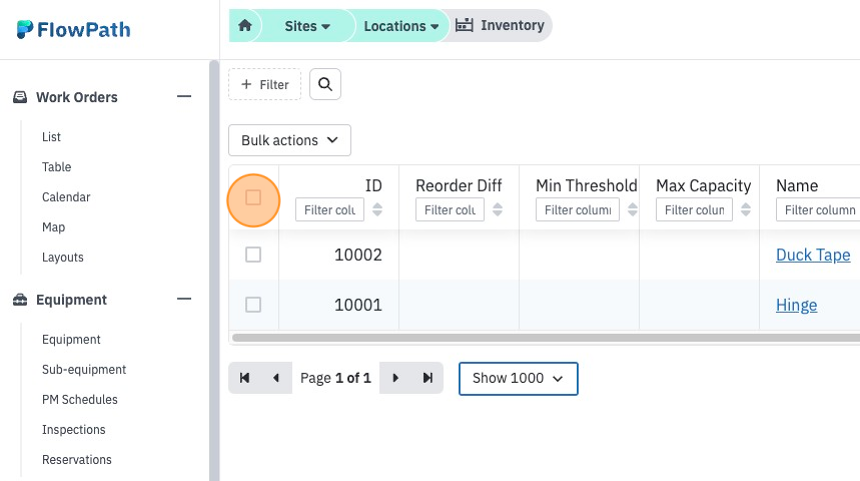
Task: Click the Equipment section heading
Action: pyautogui.click(x=71, y=299)
